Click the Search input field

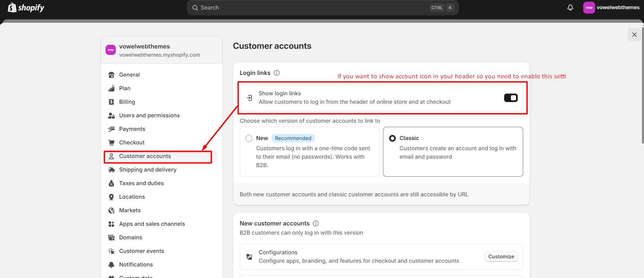(323, 7)
